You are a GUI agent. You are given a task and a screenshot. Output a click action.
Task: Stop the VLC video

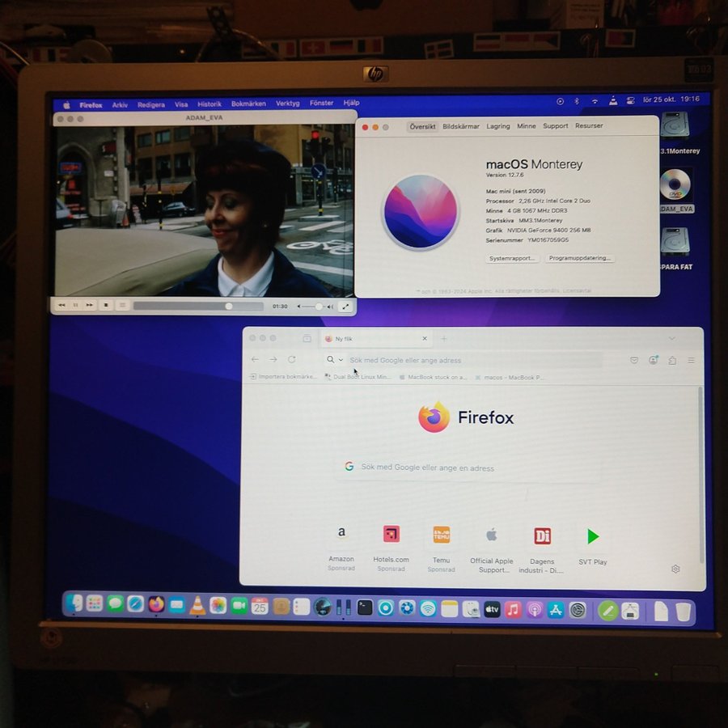[105, 306]
